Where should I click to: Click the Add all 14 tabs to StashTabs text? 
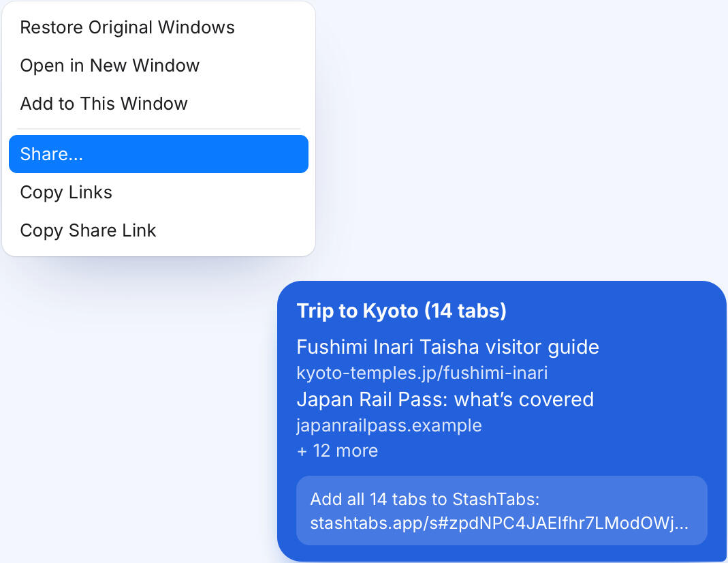(425, 500)
